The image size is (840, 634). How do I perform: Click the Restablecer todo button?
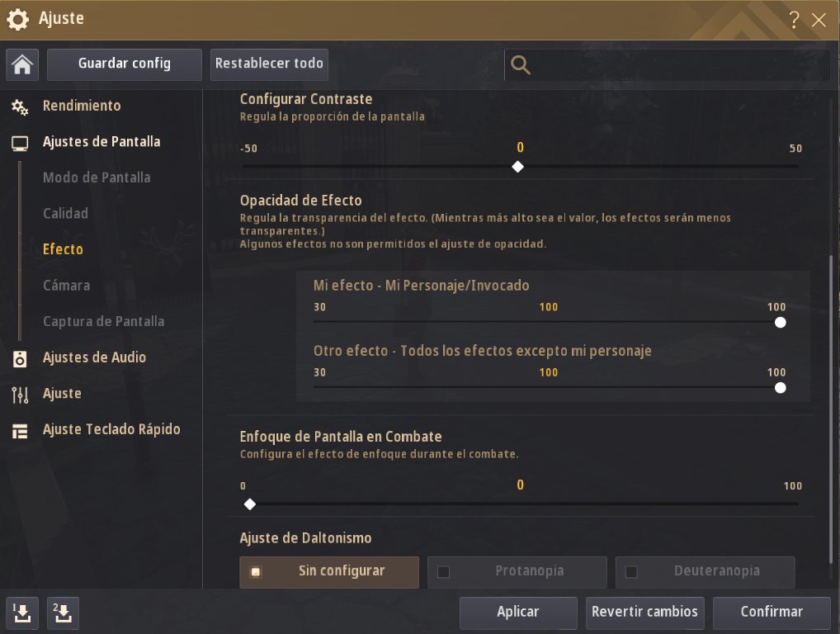point(269,64)
